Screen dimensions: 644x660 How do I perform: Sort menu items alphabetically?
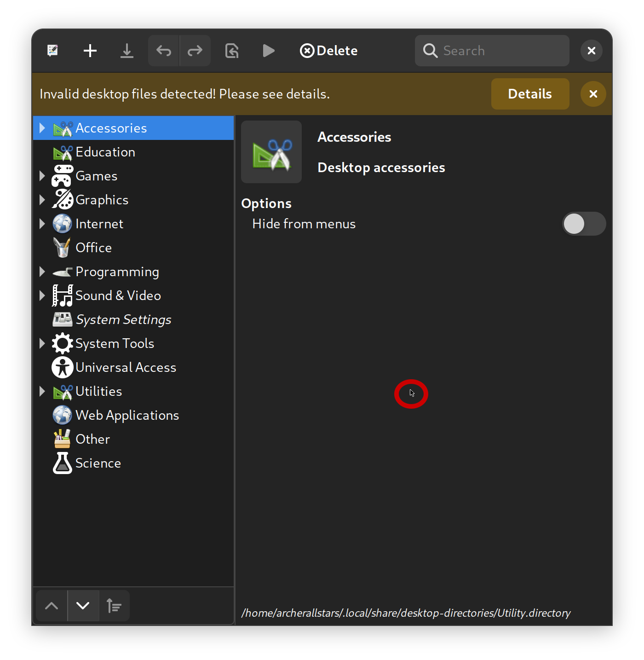click(x=114, y=606)
